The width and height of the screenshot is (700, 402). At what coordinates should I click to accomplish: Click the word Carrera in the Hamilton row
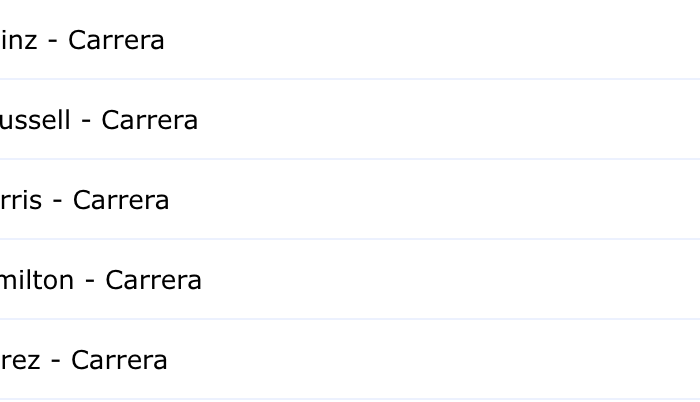coord(154,280)
